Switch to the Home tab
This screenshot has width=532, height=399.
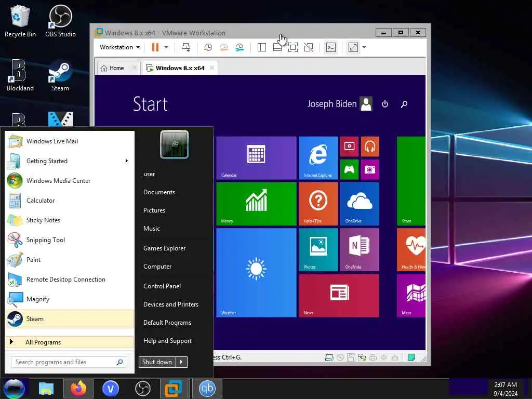tap(113, 68)
